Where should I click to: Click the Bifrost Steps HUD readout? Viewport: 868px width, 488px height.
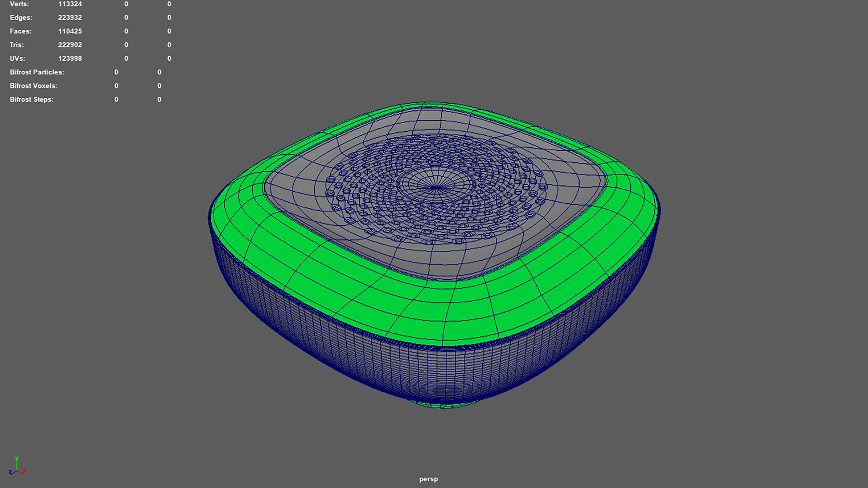(x=32, y=99)
